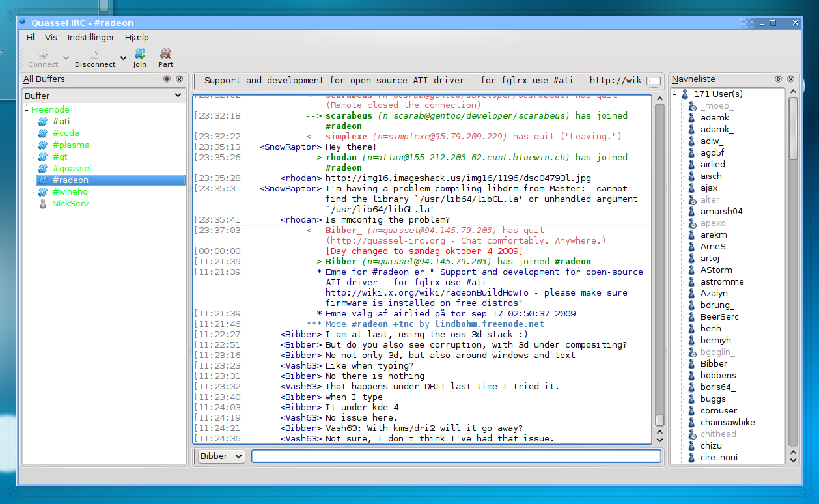Close the All Buffers dock panel
Screen dimensions: 819x504
(x=179, y=79)
